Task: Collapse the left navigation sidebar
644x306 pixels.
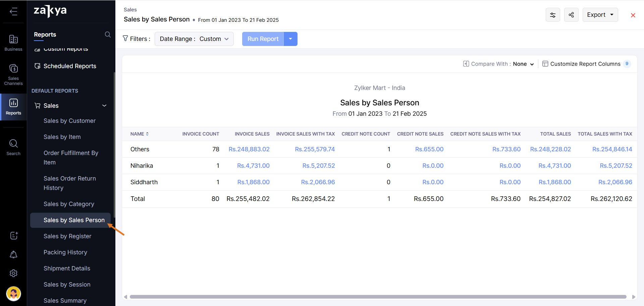Action: coord(13,12)
